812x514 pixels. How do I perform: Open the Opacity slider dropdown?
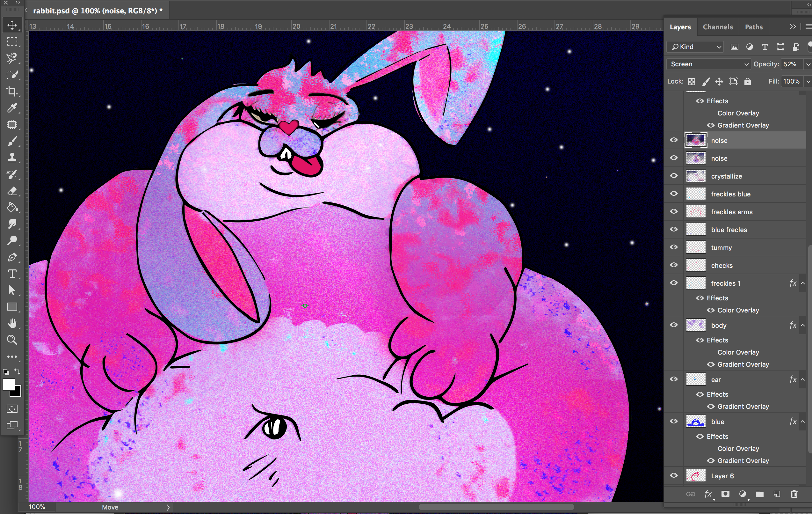coord(808,64)
